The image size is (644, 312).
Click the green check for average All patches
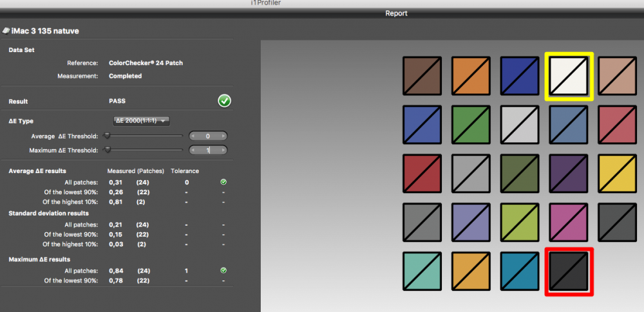(223, 182)
